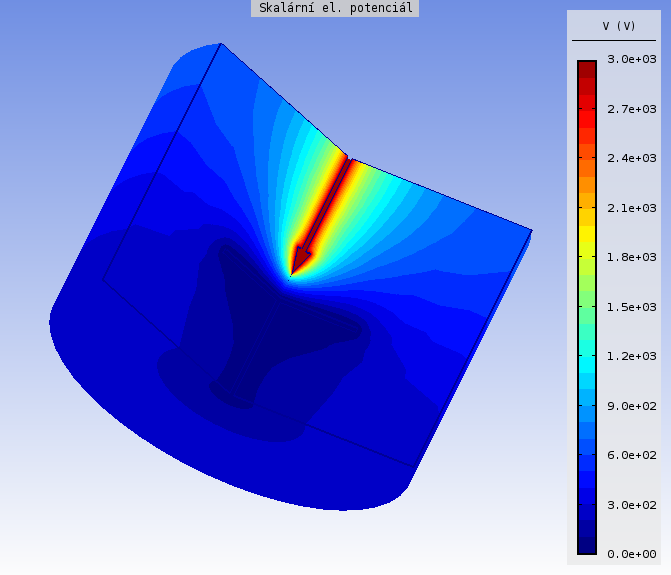This screenshot has width=671, height=575.
Task: Click the 2.1e+03 legend value
Action: pyautogui.click(x=632, y=208)
